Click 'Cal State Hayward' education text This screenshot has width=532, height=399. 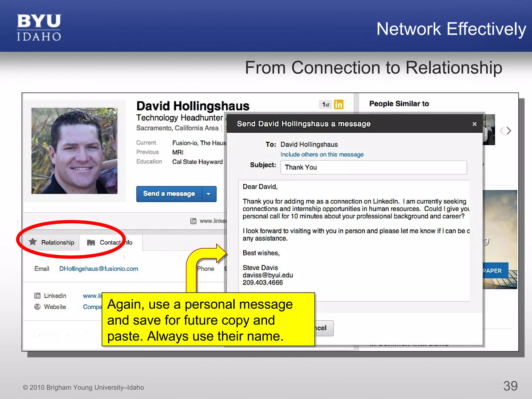point(197,162)
